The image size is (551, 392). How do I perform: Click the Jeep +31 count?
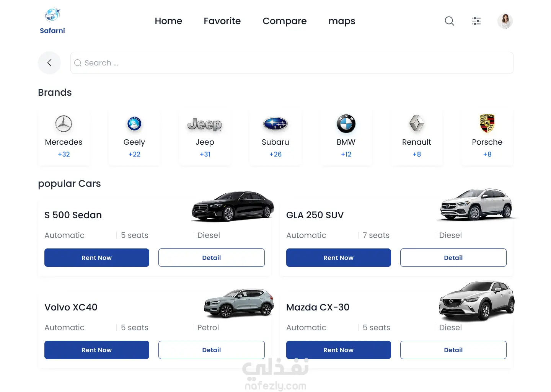[x=205, y=154]
